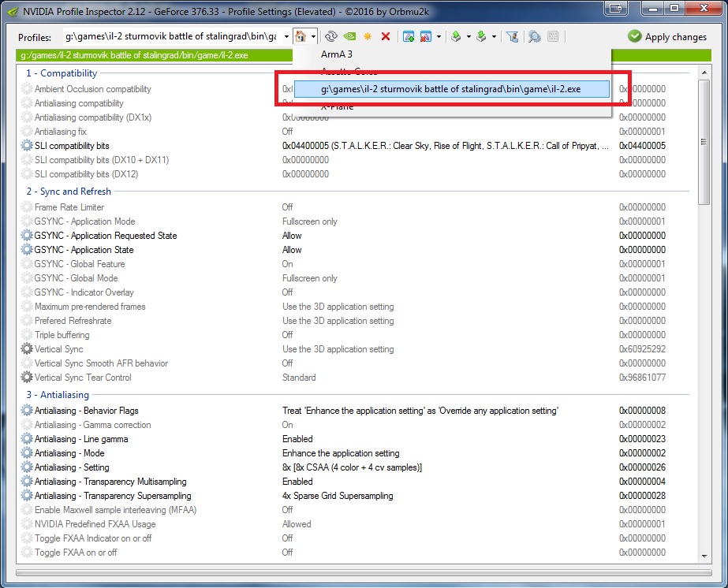Open the export profile dropdown arrow
Image resolution: width=728 pixels, height=588 pixels.
469,37
